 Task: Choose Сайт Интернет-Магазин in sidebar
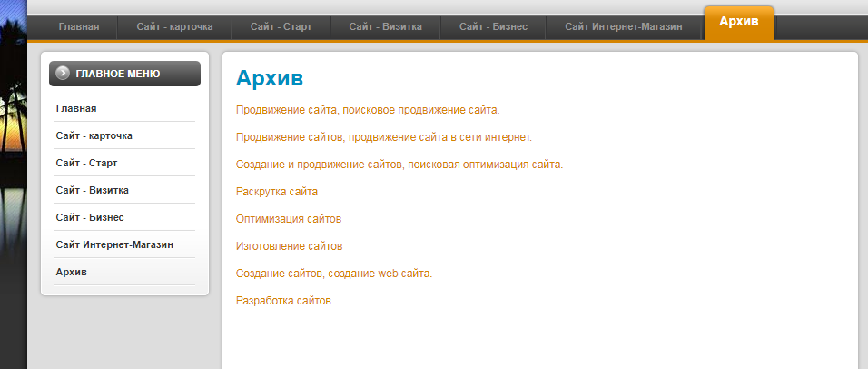(114, 244)
